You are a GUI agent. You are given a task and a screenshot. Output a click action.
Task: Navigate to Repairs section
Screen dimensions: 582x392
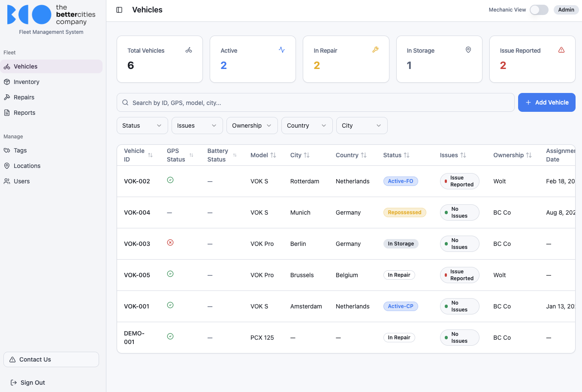[x=51, y=97]
